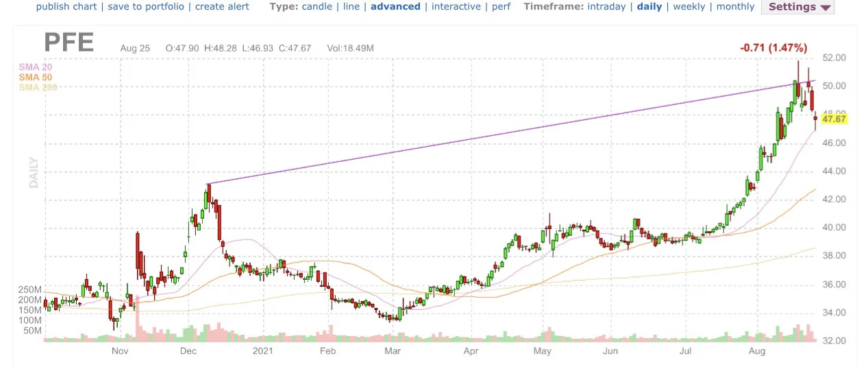Click save to portfolio link
Viewport: 868px width, 367px height.
click(145, 6)
